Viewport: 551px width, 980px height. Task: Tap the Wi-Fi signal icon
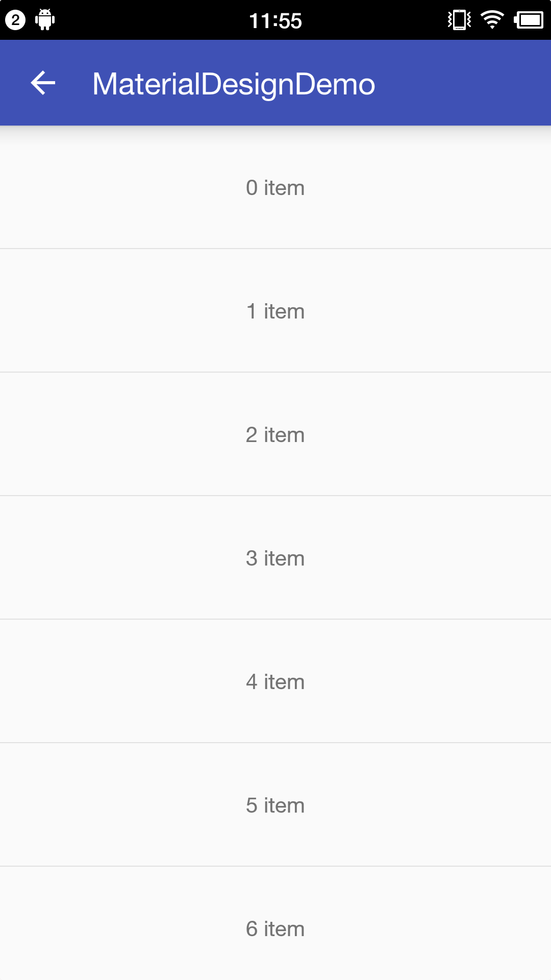point(492,20)
